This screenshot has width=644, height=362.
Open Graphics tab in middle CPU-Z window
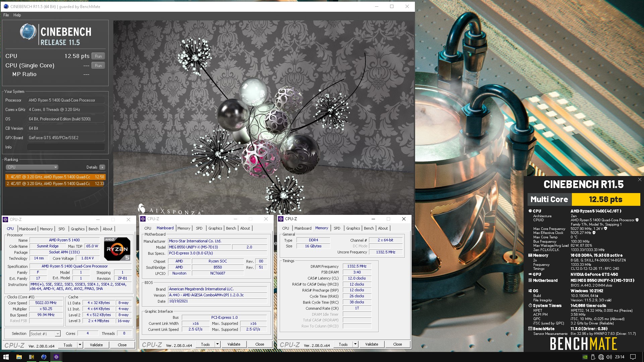215,228
